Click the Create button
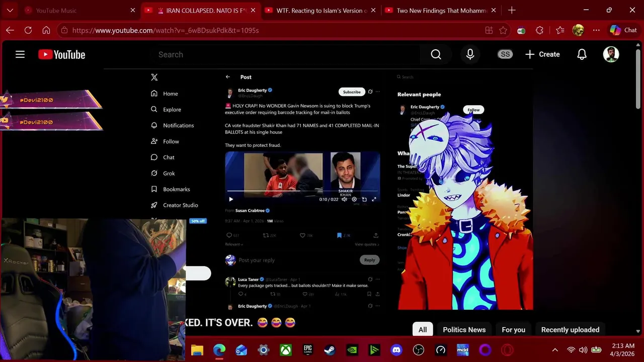Screen dimensions: 644x362 [542, 54]
